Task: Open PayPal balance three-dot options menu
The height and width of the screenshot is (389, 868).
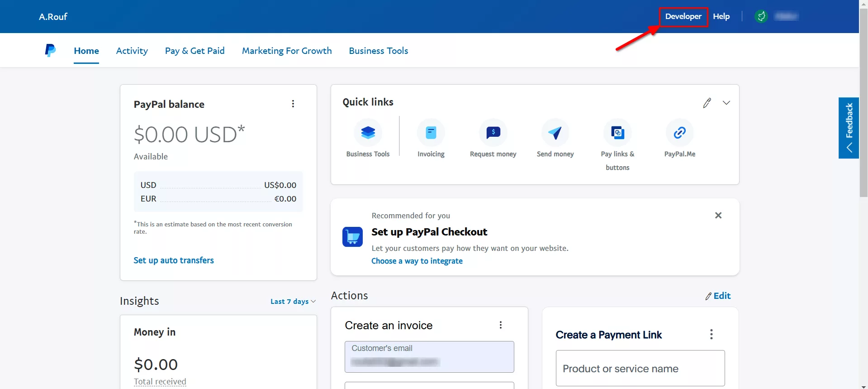Action: point(293,104)
